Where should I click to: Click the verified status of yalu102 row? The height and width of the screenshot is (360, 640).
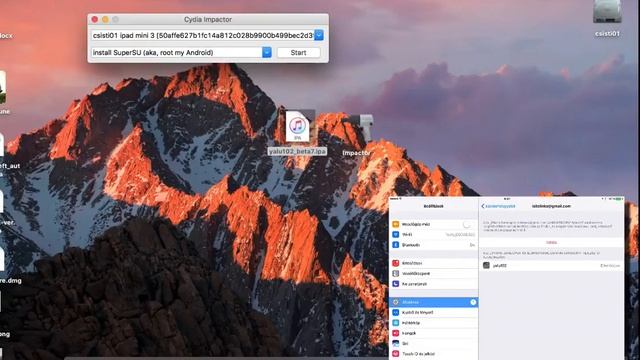[610, 266]
